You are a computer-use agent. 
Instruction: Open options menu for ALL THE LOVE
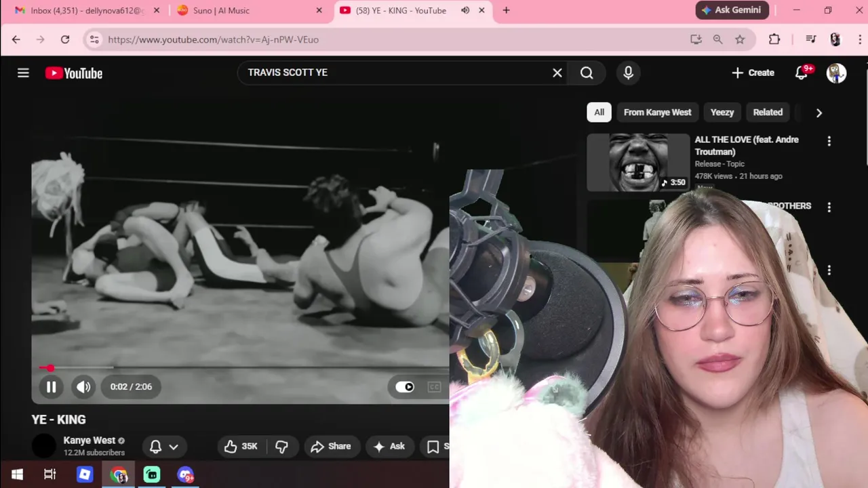[829, 141]
